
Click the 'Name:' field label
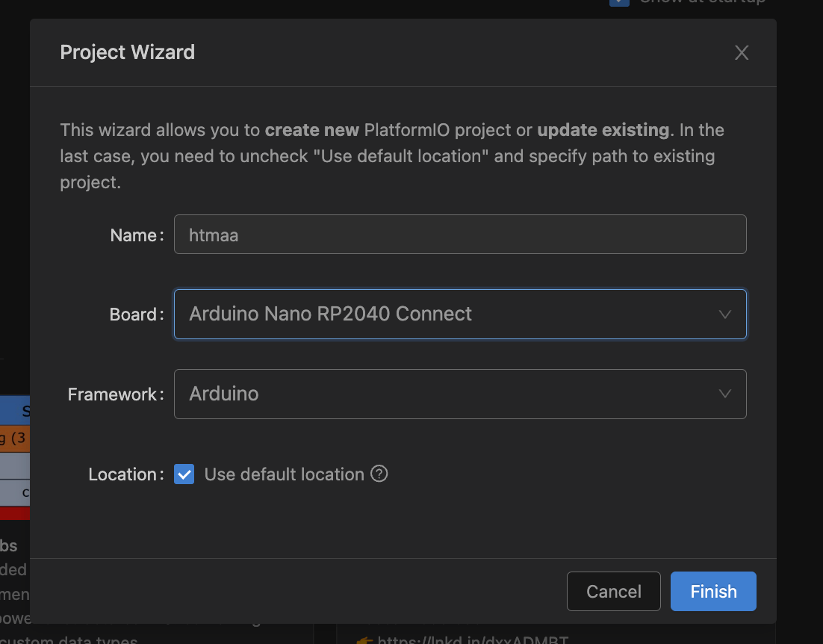136,235
